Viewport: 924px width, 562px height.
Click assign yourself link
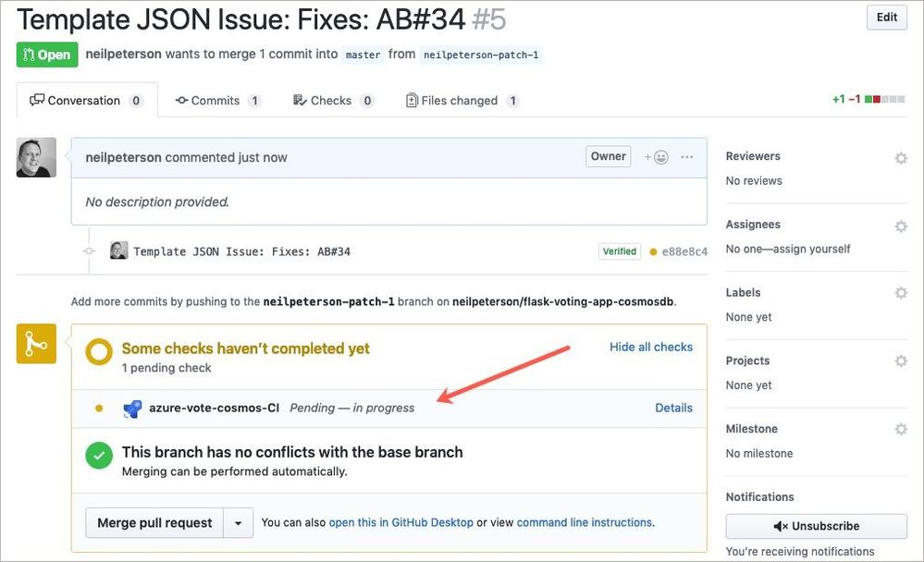(x=811, y=249)
